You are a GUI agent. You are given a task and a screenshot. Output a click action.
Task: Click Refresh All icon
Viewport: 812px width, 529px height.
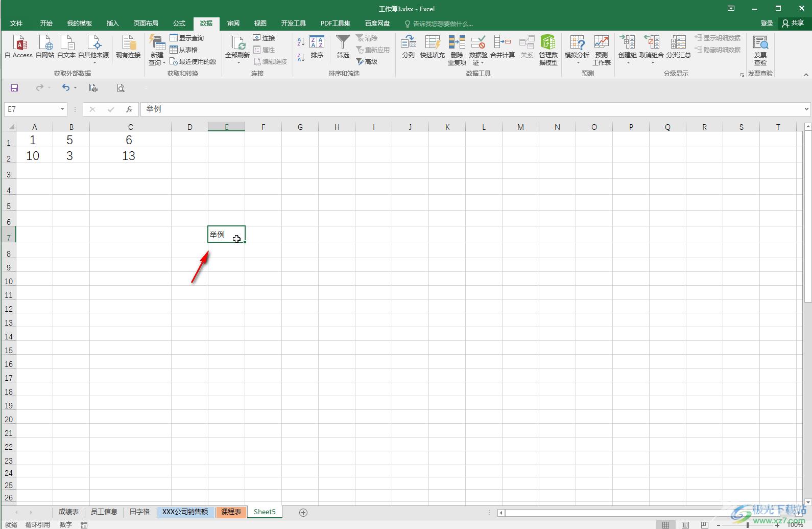pos(237,43)
